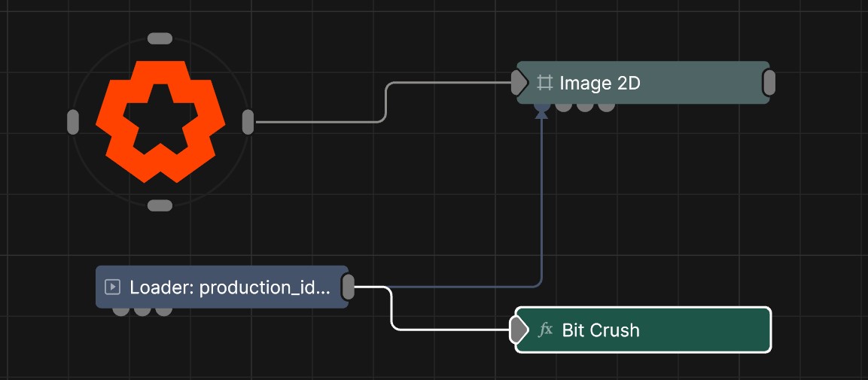This screenshot has height=380, width=868.
Task: Select the Bit Crush node title
Action: pyautogui.click(x=601, y=330)
